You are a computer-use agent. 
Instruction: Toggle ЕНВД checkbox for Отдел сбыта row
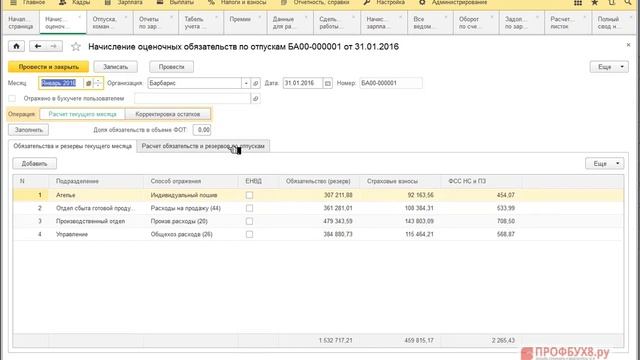[249, 208]
